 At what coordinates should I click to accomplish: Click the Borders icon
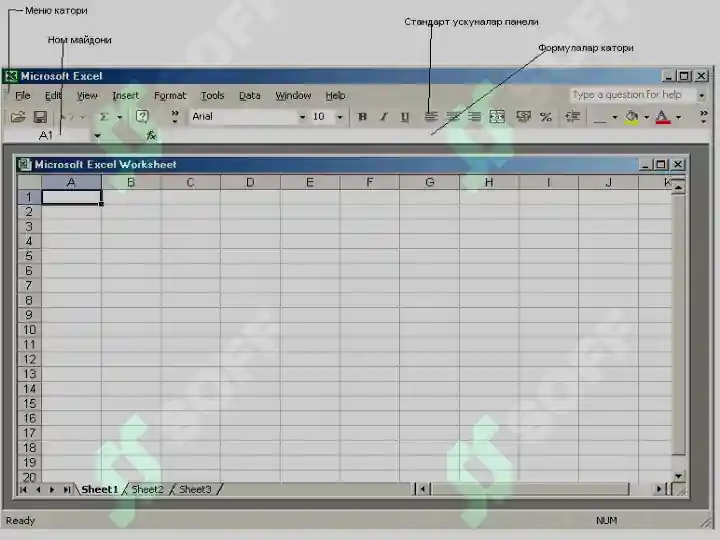(x=600, y=118)
